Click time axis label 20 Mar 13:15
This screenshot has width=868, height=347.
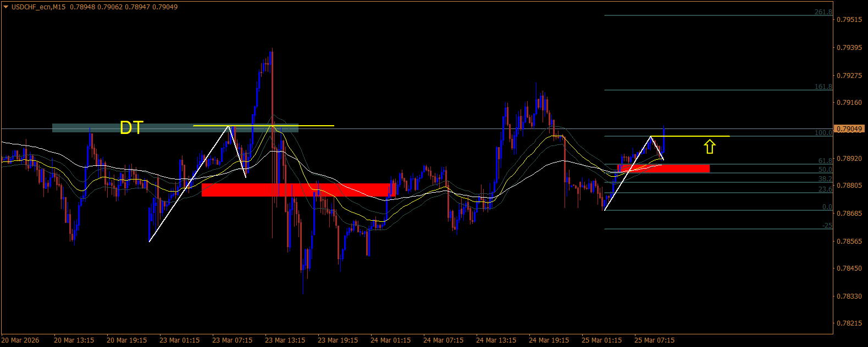tap(74, 340)
